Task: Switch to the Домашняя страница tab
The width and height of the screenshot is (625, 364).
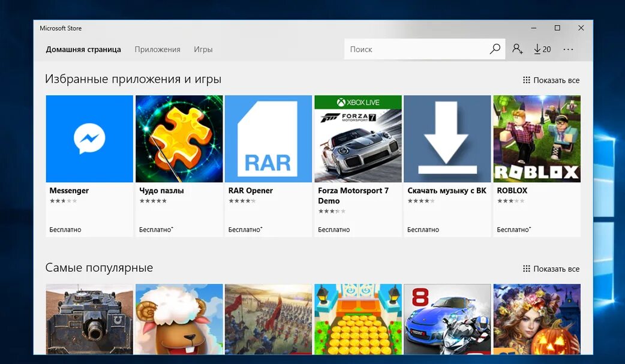Action: [83, 49]
